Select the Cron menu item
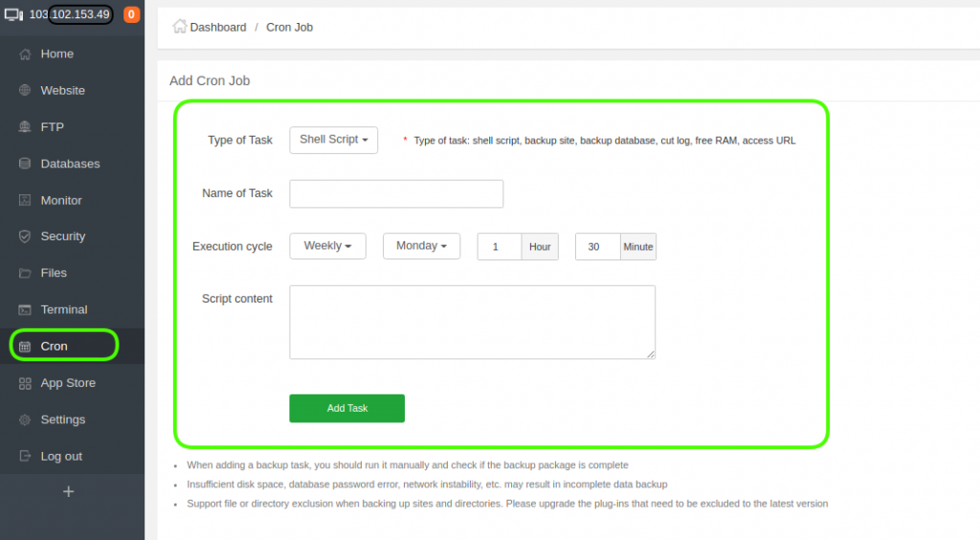Viewport: 980px width, 540px height. click(x=55, y=347)
